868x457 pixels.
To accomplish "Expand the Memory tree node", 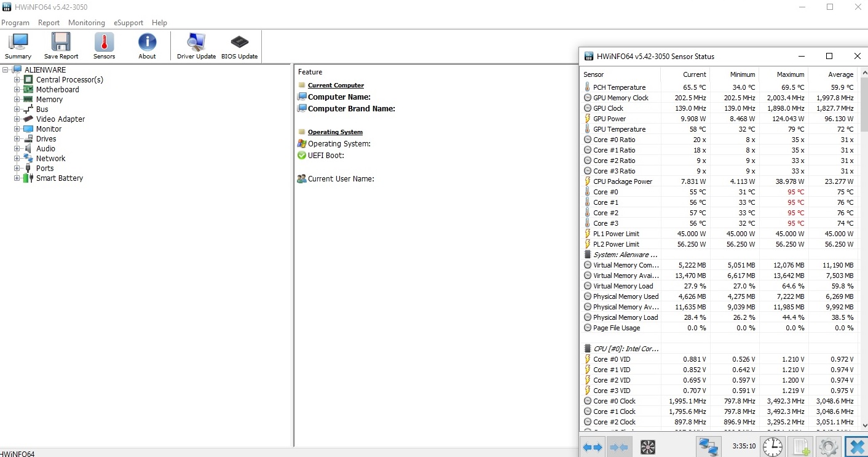I will coord(17,99).
